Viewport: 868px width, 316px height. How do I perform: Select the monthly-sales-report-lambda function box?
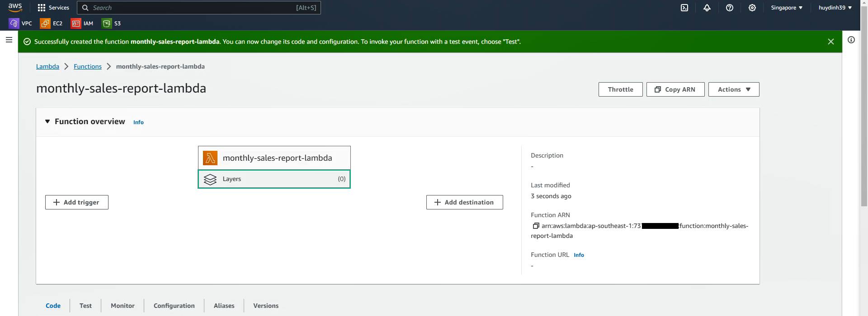click(274, 158)
